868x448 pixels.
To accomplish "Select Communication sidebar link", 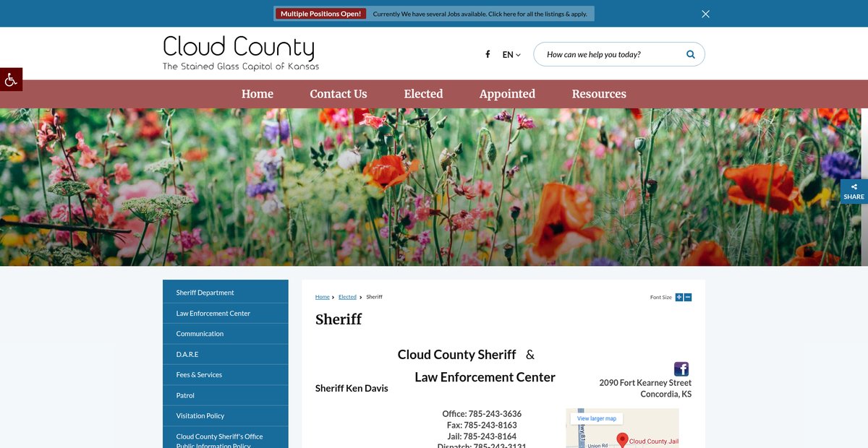I will [226, 334].
